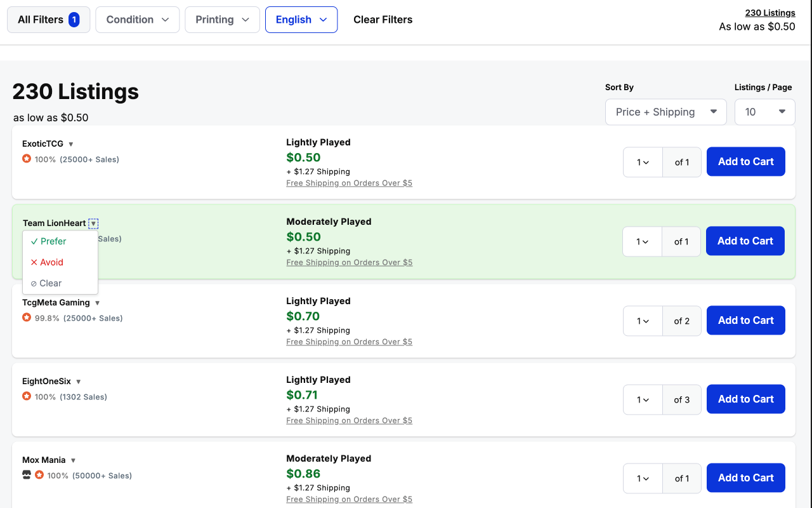Click the Mox Mania store badge icon
Screen dimensions: 812x508
[27, 475]
